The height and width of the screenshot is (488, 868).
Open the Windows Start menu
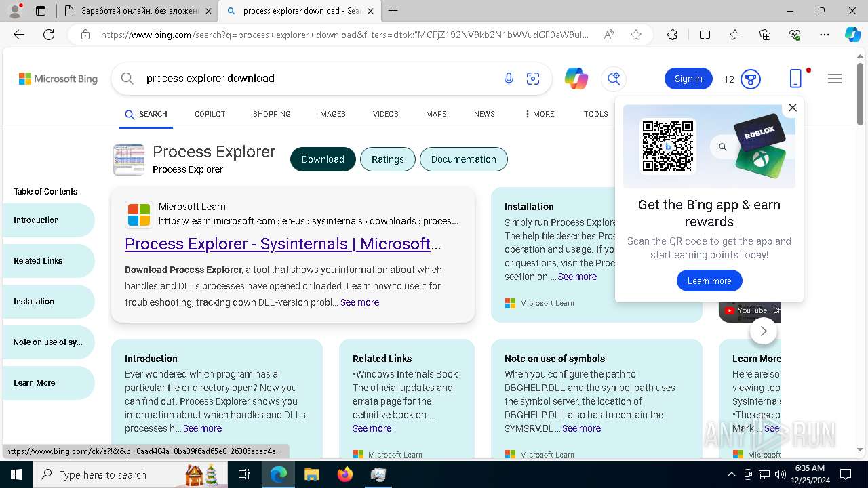click(16, 474)
